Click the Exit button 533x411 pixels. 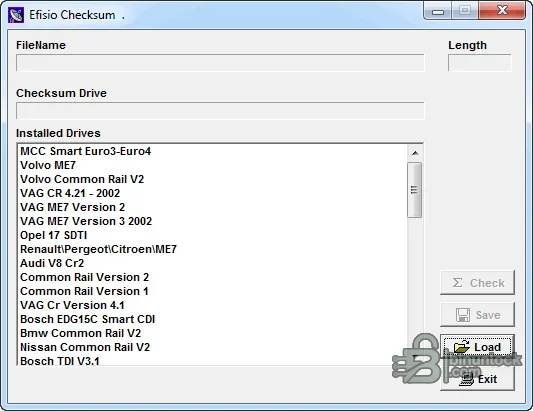[x=477, y=379]
